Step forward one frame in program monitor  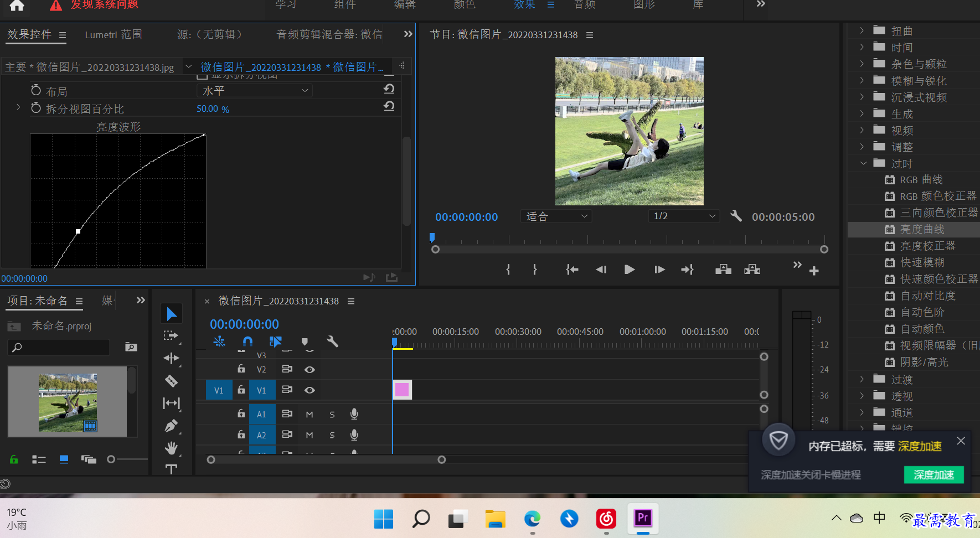[x=659, y=270]
